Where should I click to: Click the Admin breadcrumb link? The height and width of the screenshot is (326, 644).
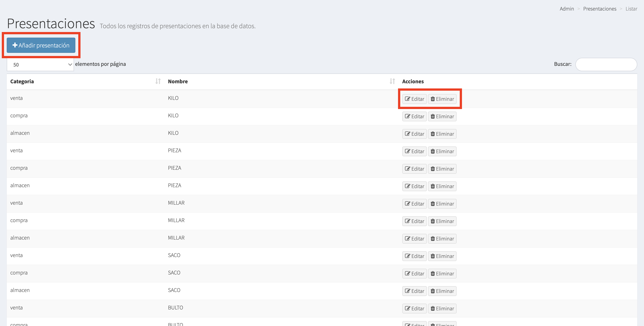pyautogui.click(x=566, y=9)
